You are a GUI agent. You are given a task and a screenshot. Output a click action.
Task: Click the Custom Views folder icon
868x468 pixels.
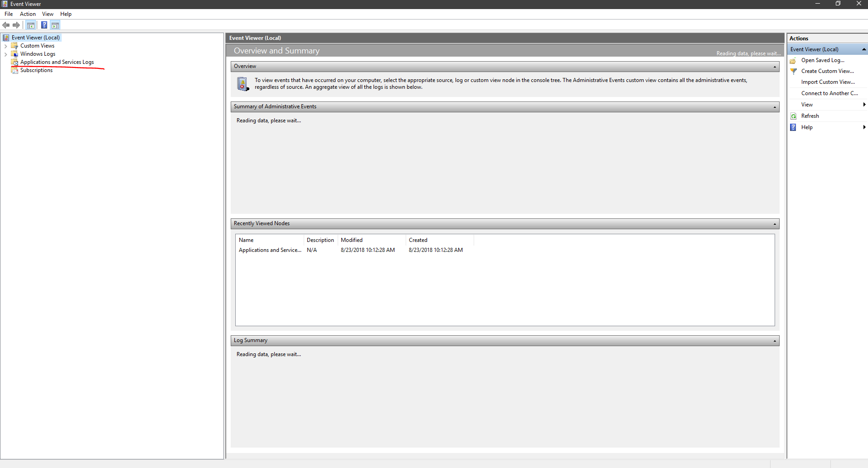(15, 46)
